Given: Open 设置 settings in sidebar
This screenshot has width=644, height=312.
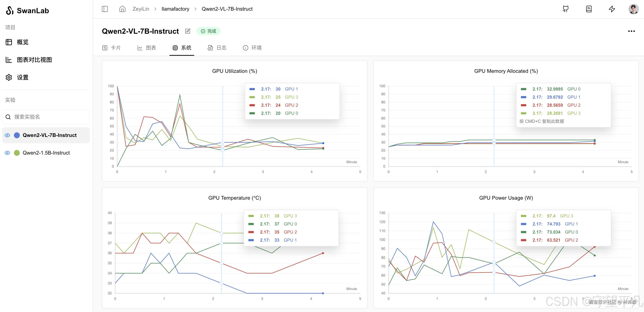Looking at the screenshot, I should [x=23, y=78].
